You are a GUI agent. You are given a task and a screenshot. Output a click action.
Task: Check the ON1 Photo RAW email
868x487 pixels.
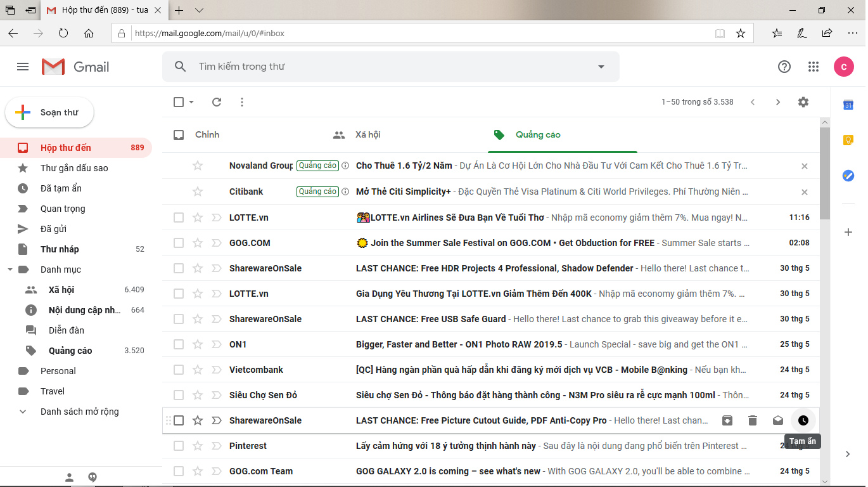(x=179, y=344)
